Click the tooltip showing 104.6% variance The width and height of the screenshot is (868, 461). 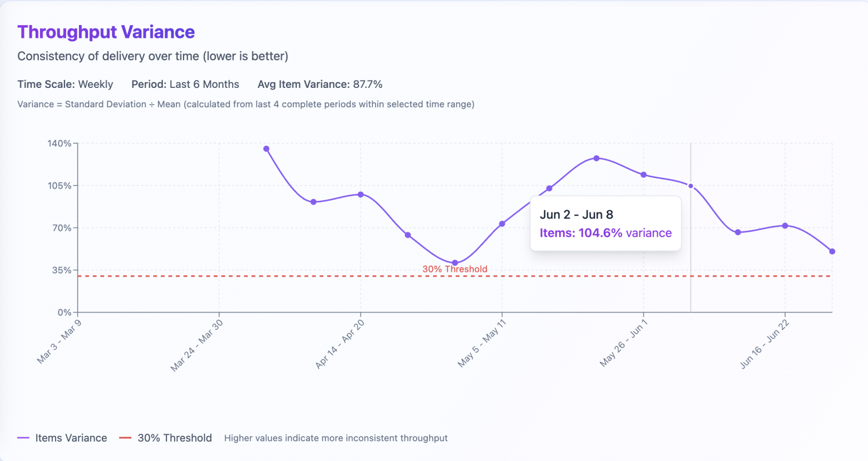[x=605, y=224]
